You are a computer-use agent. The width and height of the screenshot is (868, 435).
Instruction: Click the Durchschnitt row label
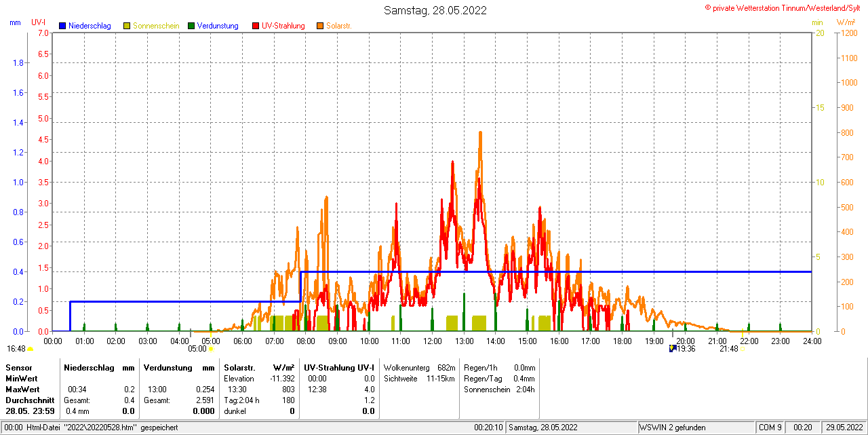29,400
